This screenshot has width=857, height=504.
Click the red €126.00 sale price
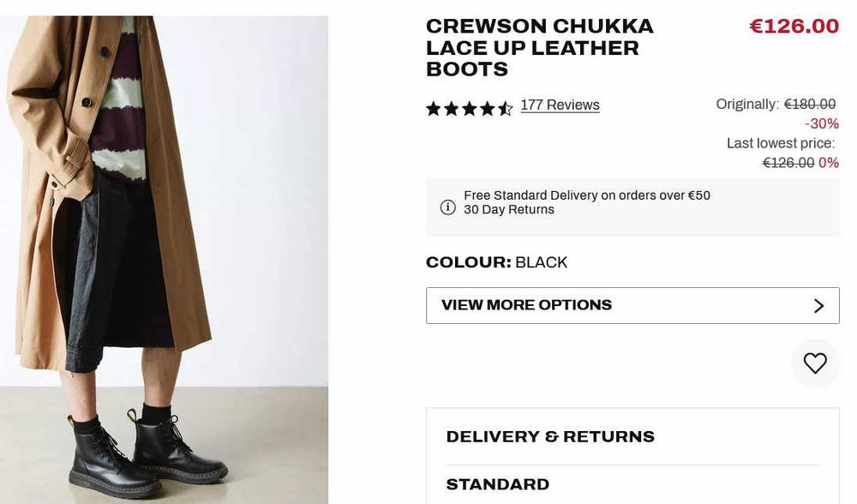[x=794, y=27]
